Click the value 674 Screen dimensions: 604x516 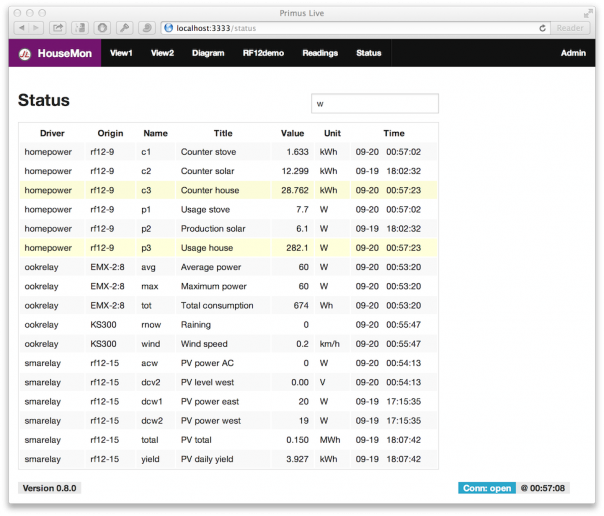point(301,306)
